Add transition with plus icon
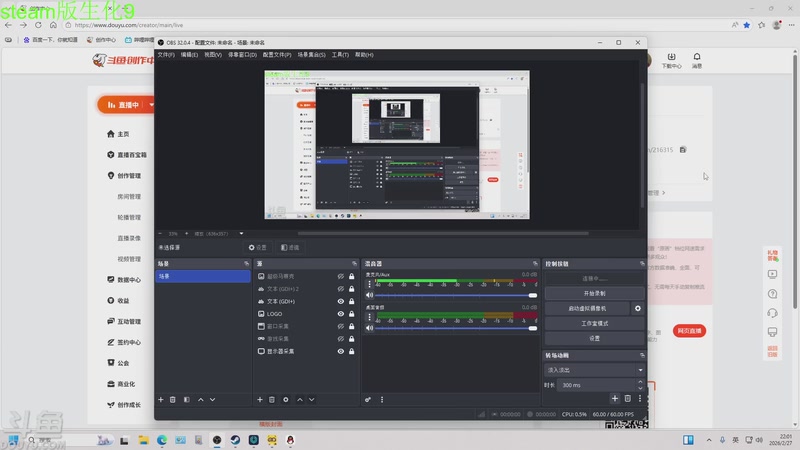800x450 pixels. pos(615,398)
